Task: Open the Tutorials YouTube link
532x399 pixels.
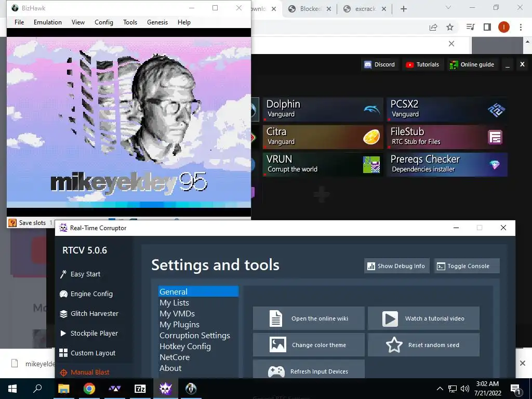Action: (423, 64)
